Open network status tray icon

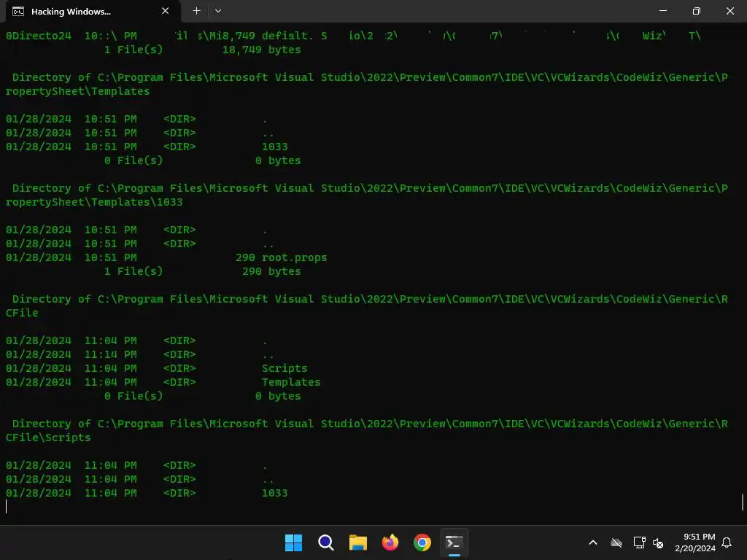click(639, 542)
